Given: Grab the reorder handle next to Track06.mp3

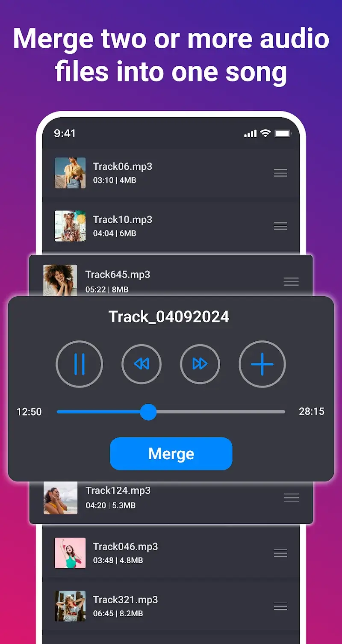Looking at the screenshot, I should 280,173.
